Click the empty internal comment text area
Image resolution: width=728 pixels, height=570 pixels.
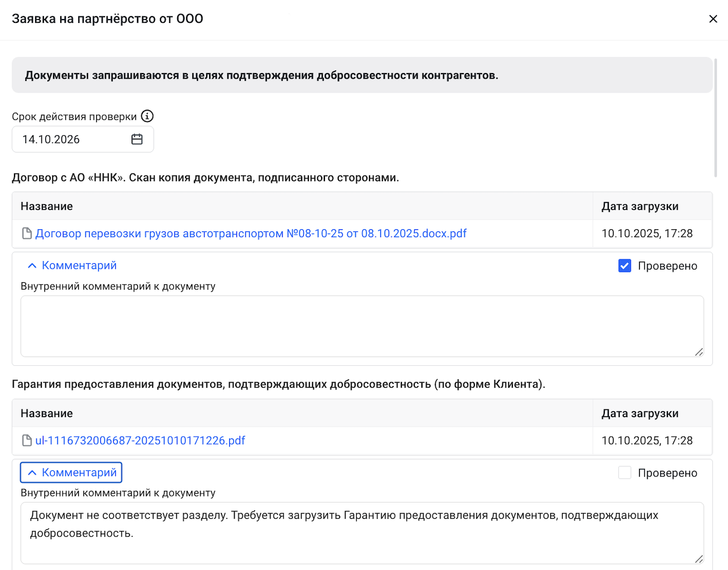pos(361,326)
